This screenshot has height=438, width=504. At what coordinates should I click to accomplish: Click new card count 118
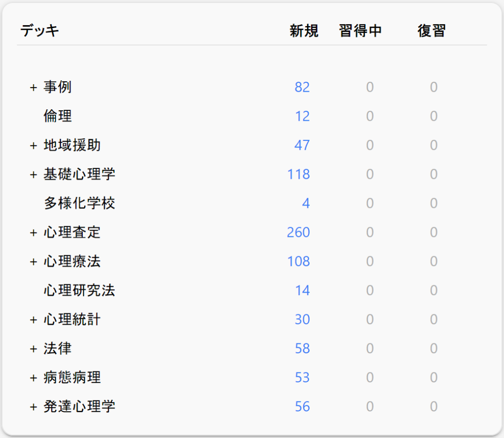tap(299, 174)
